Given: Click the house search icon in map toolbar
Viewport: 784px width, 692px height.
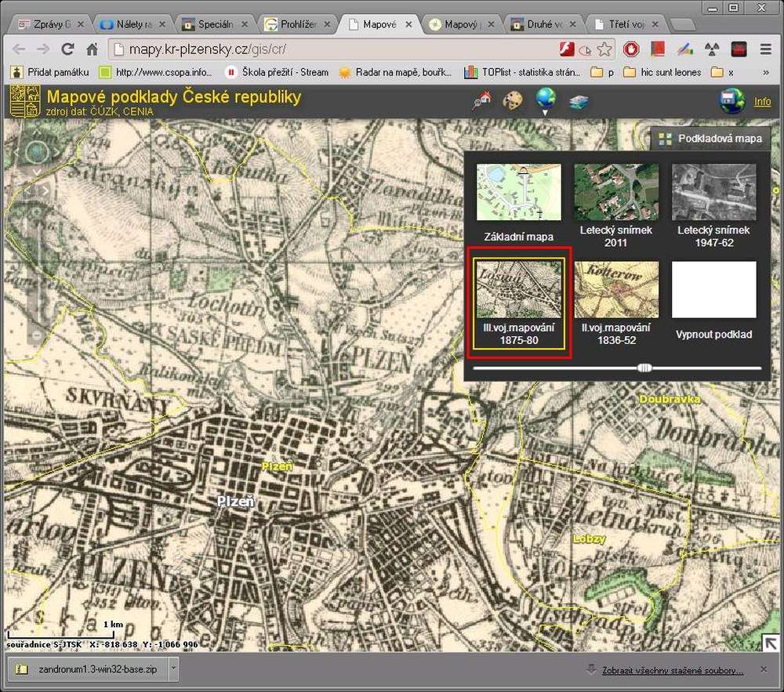Looking at the screenshot, I should [482, 101].
